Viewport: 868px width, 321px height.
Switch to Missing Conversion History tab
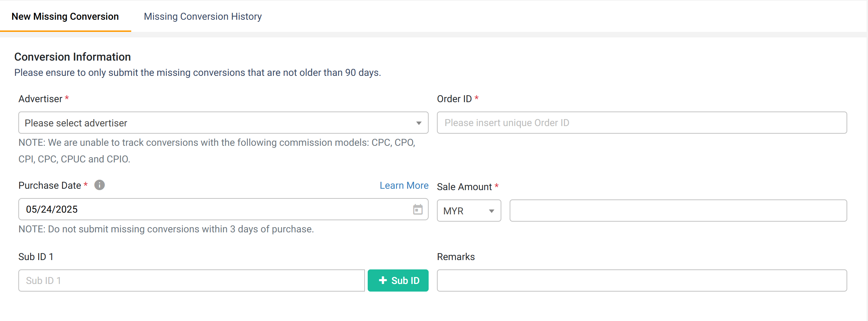203,16
